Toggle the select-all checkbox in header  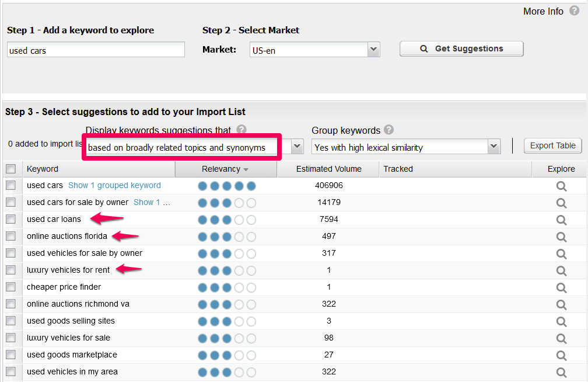point(10,168)
